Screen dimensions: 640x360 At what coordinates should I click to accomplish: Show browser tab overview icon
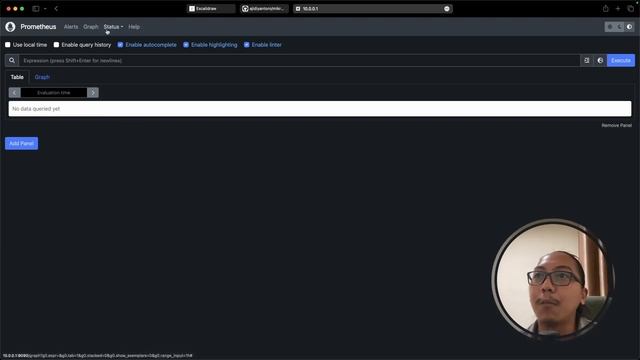pos(630,9)
